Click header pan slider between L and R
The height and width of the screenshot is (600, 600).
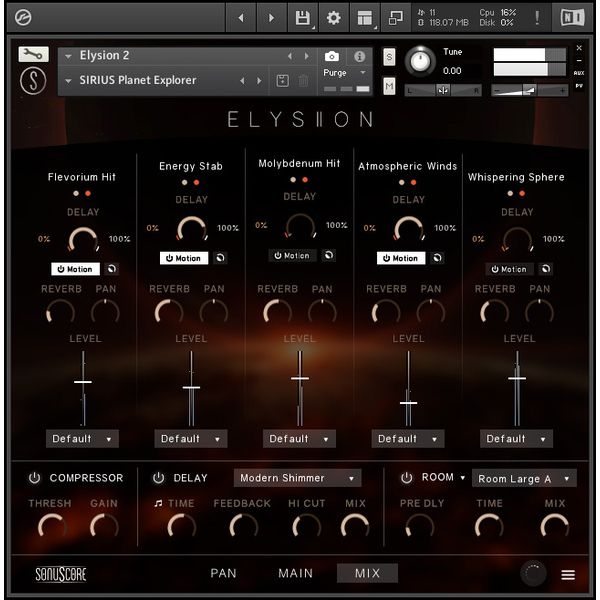(443, 91)
